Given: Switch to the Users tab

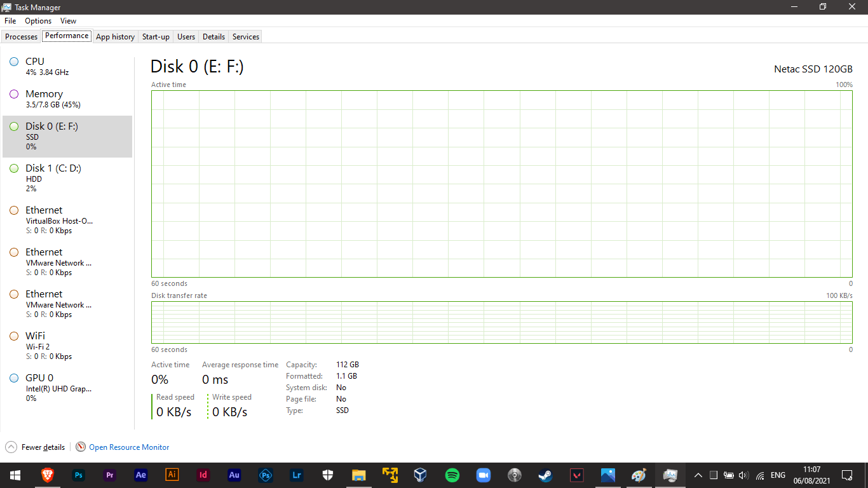Looking at the screenshot, I should coord(186,37).
